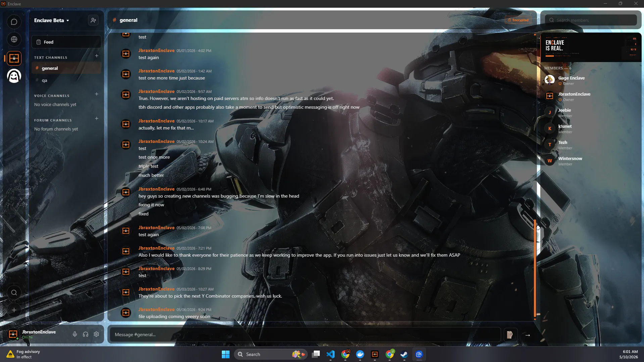
Task: Open the Feed page
Action: pyautogui.click(x=66, y=42)
